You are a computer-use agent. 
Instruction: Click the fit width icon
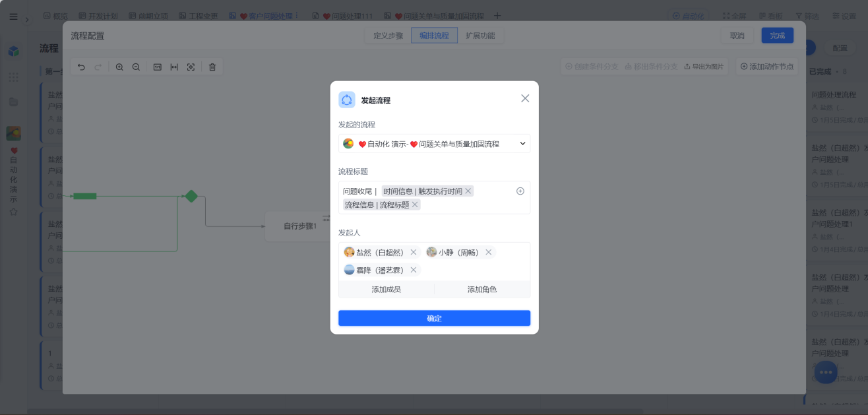click(x=174, y=67)
